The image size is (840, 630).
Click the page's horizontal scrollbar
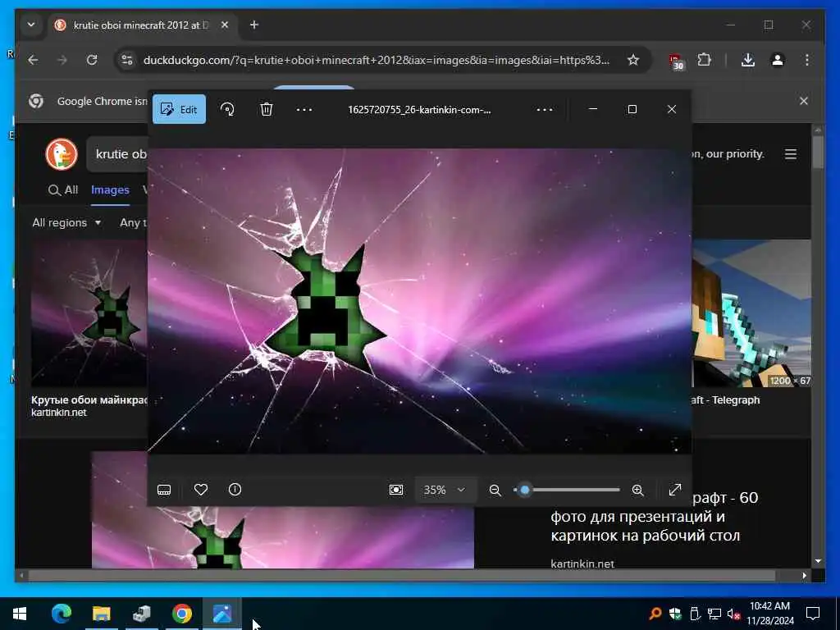(x=400, y=575)
